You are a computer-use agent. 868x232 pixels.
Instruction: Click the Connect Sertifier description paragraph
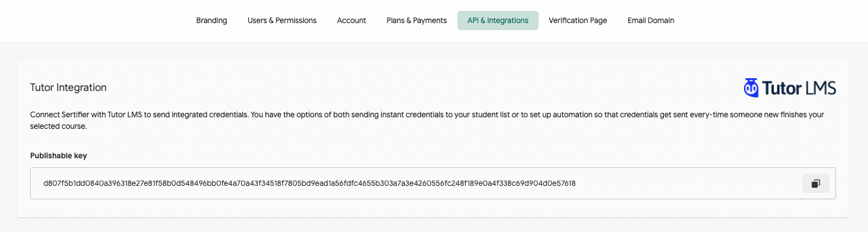click(x=427, y=120)
